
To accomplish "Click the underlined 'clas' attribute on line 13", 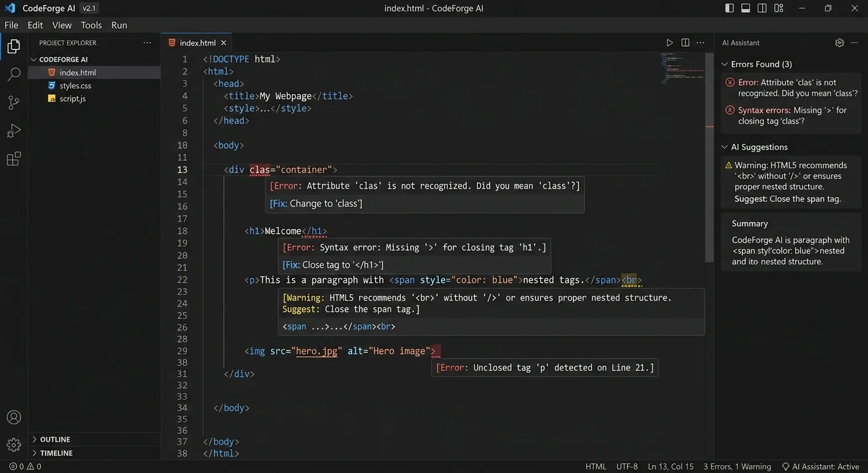I will coord(260,169).
